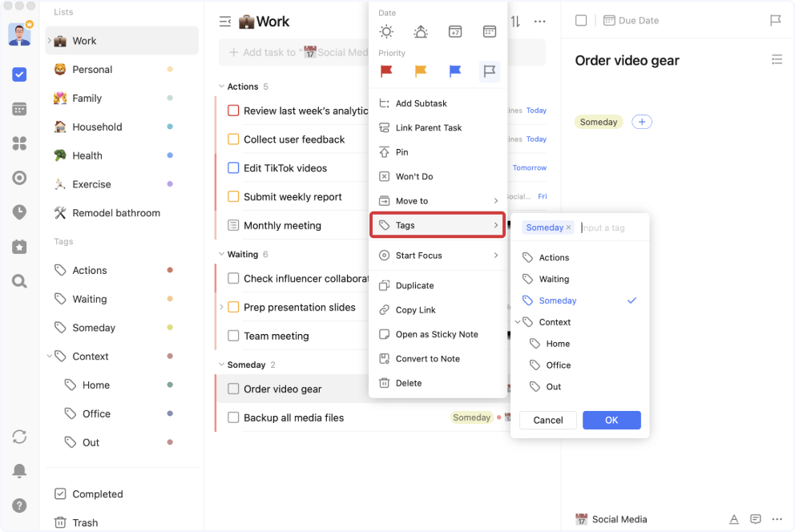This screenshot has width=795, height=532.
Task: Select the red priority flag
Action: (385, 71)
